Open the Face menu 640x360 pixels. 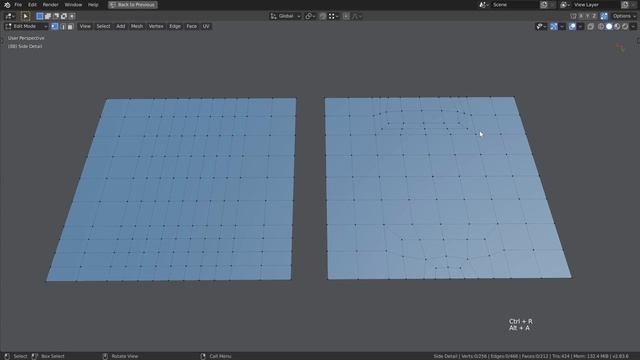[x=191, y=26]
